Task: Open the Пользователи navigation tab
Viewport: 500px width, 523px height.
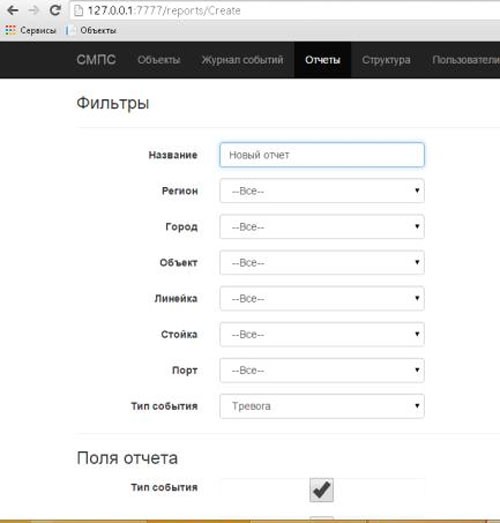Action: click(466, 60)
